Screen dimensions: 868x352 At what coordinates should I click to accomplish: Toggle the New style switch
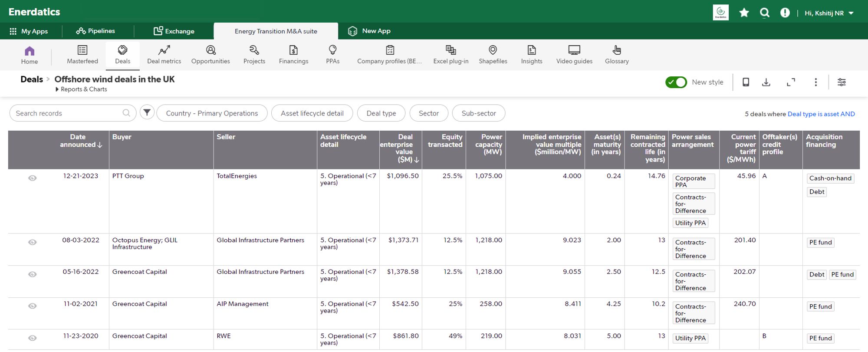[676, 82]
